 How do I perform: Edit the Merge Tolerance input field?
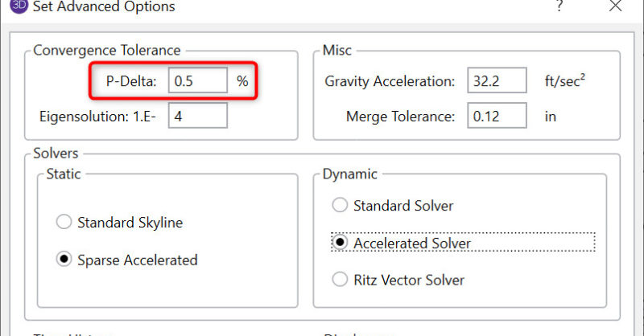496,116
